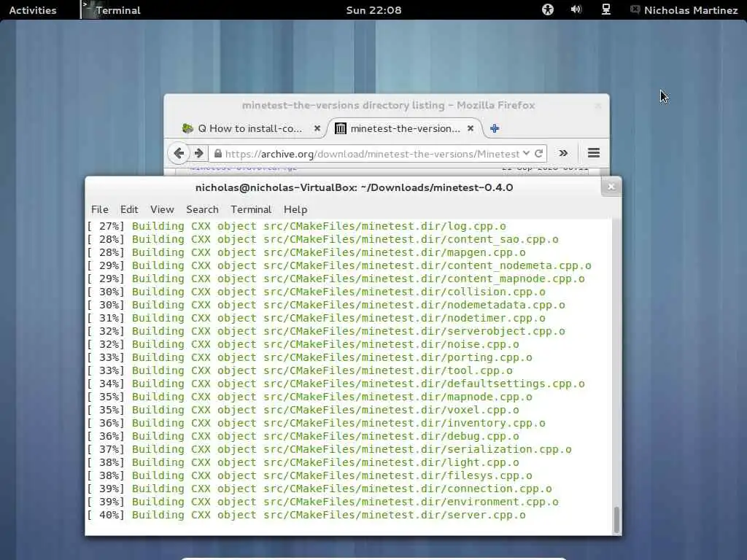Go forward in Firefox
Viewport: 747px width, 560px height.
[199, 153]
